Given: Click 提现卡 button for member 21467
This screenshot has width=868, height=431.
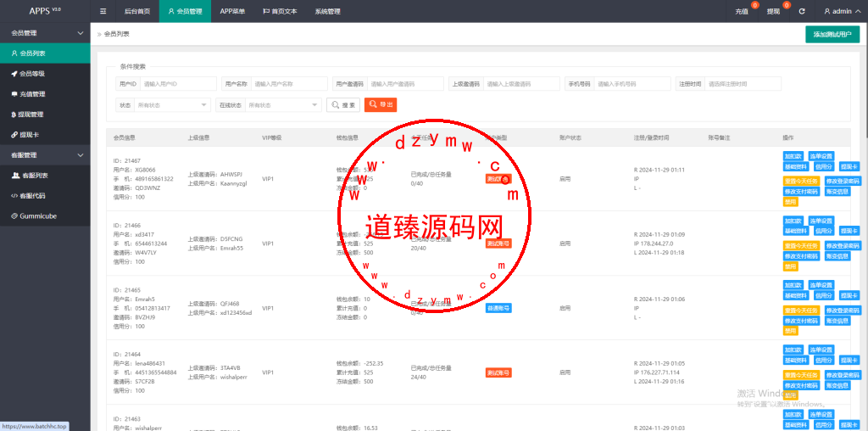Looking at the screenshot, I should [x=849, y=167].
